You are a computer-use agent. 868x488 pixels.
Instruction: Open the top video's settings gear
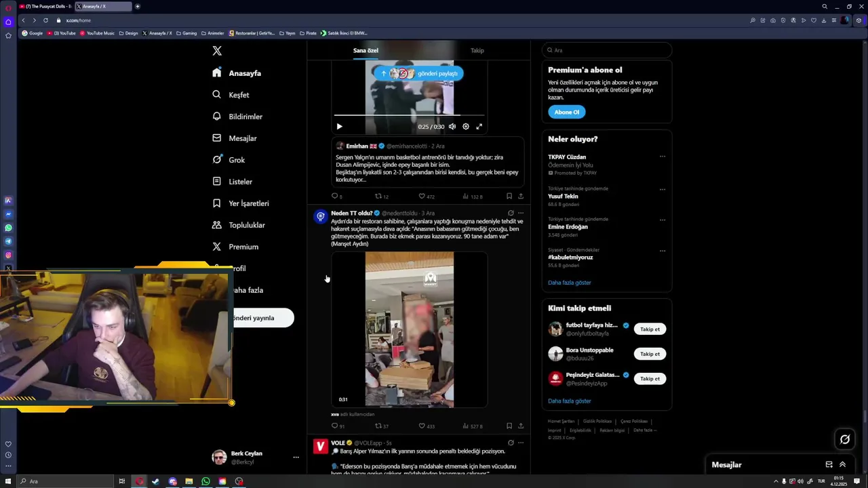tap(466, 127)
